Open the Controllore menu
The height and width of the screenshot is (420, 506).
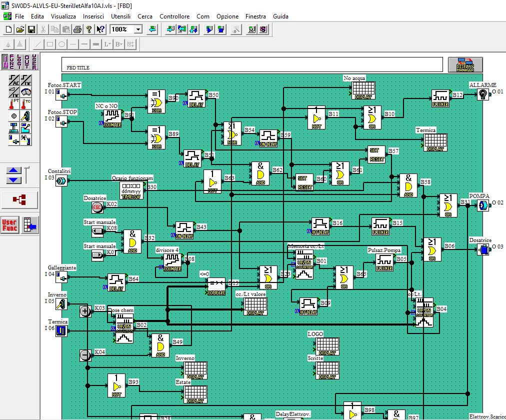[x=174, y=16]
